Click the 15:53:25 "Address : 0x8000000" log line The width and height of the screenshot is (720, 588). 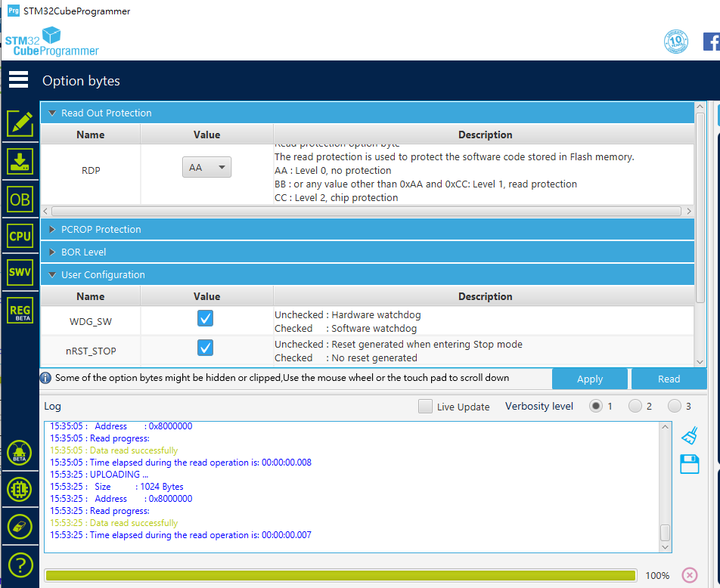click(121, 499)
